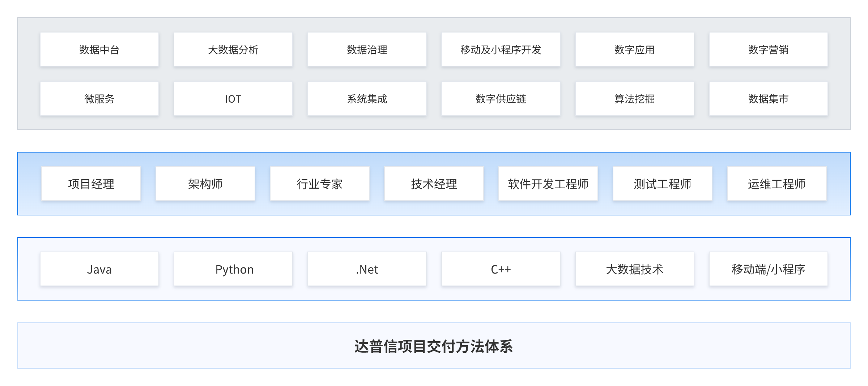Click the C++ tile
Image resolution: width=868 pixels, height=386 pixels.
(501, 269)
